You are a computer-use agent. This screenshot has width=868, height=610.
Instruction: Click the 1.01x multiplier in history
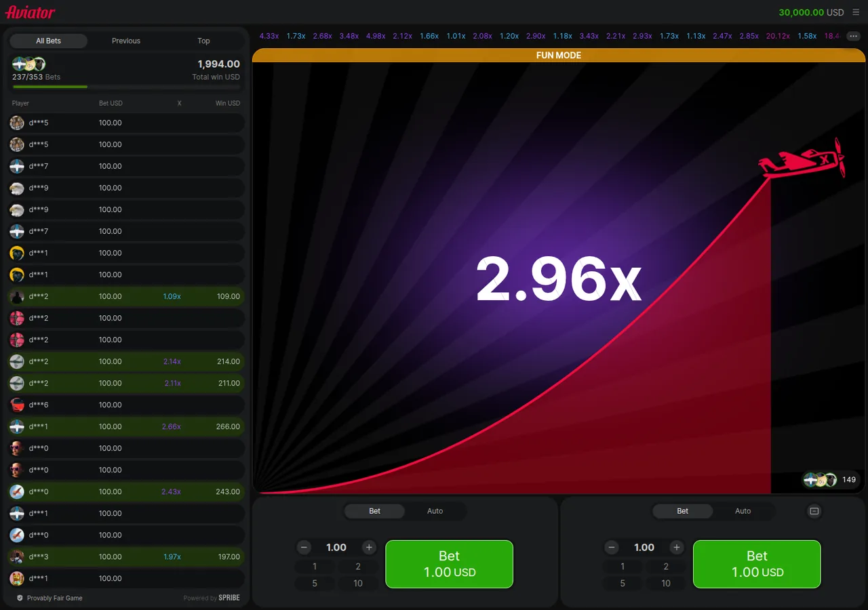point(456,36)
